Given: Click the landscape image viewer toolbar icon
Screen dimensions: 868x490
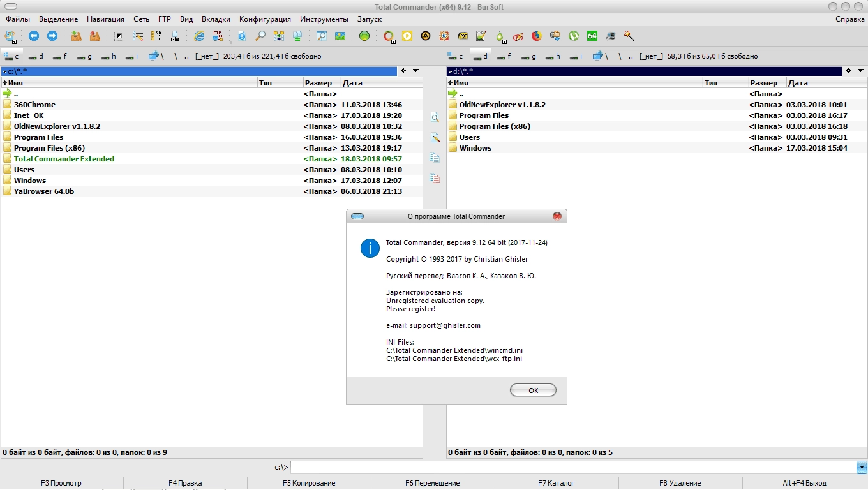Looking at the screenshot, I should pyautogui.click(x=340, y=36).
